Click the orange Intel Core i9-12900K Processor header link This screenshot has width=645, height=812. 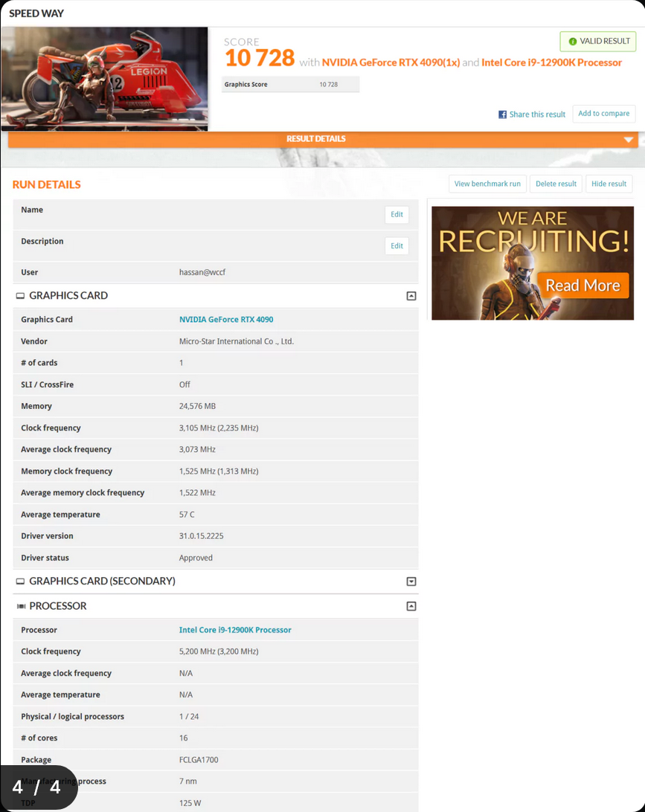tap(551, 62)
